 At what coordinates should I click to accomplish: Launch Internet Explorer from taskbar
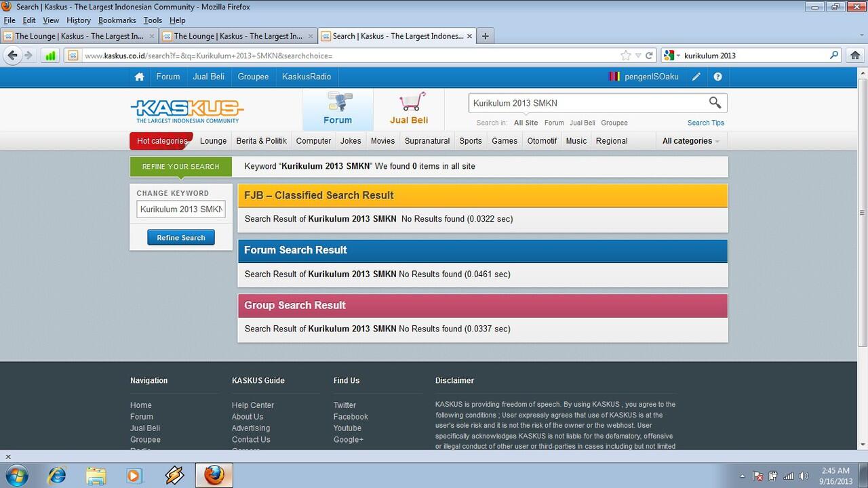pyautogui.click(x=56, y=475)
